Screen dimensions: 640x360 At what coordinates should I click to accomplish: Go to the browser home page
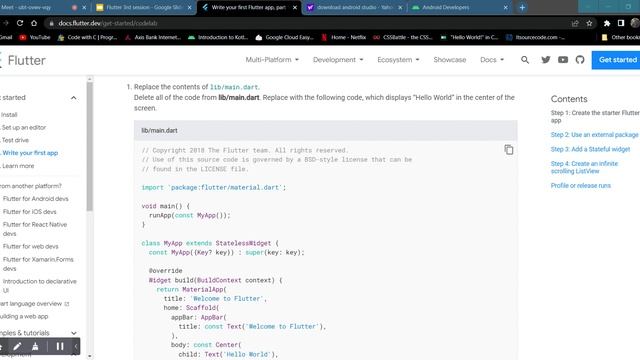(34, 23)
